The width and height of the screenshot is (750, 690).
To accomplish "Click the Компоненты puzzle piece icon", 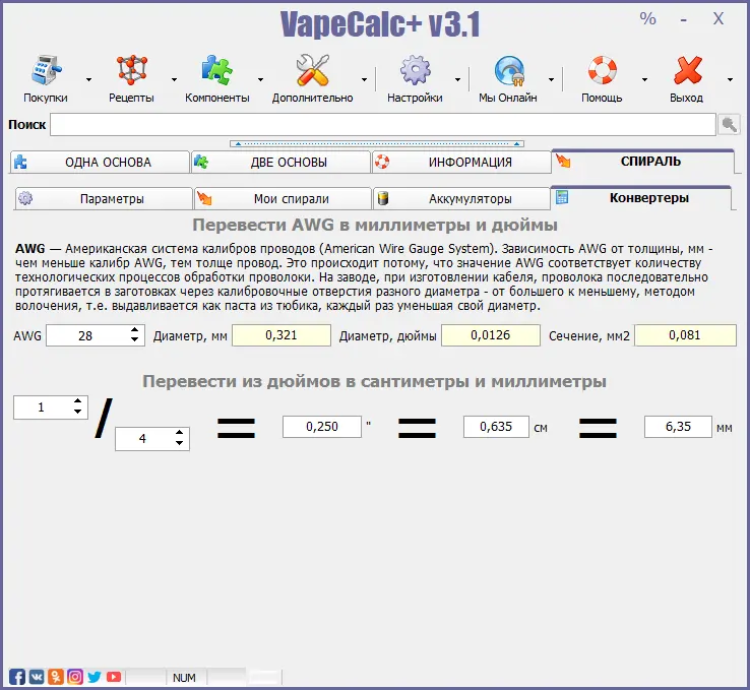I will coord(217,72).
